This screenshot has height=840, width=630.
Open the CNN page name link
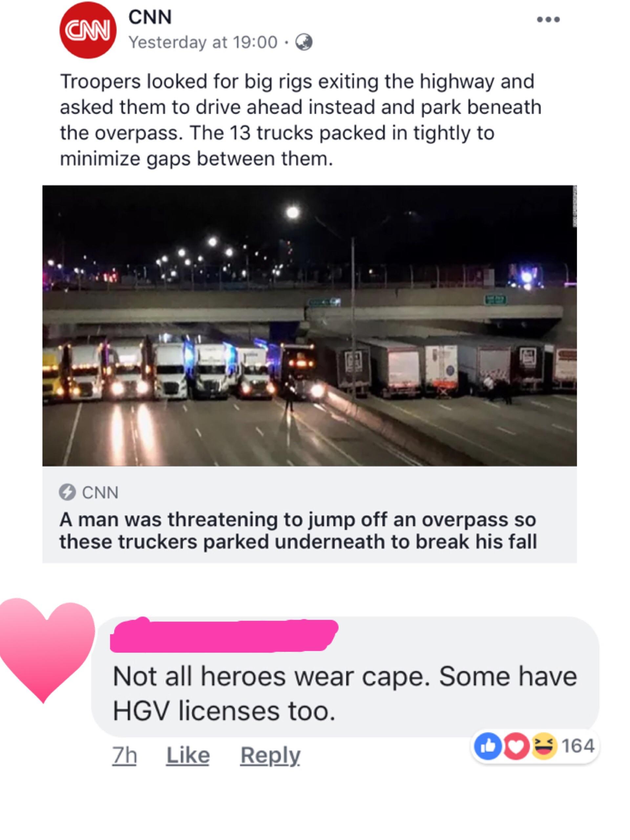coord(150,17)
